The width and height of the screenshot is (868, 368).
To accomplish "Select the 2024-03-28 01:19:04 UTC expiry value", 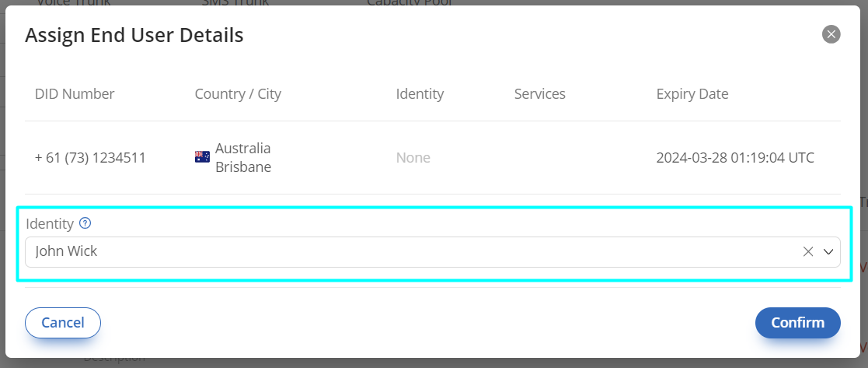I will point(735,158).
